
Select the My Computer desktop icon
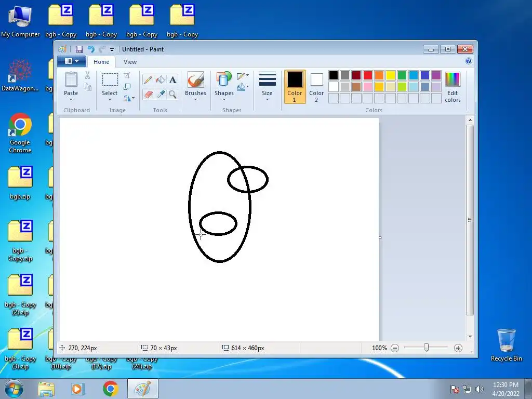coord(20,21)
